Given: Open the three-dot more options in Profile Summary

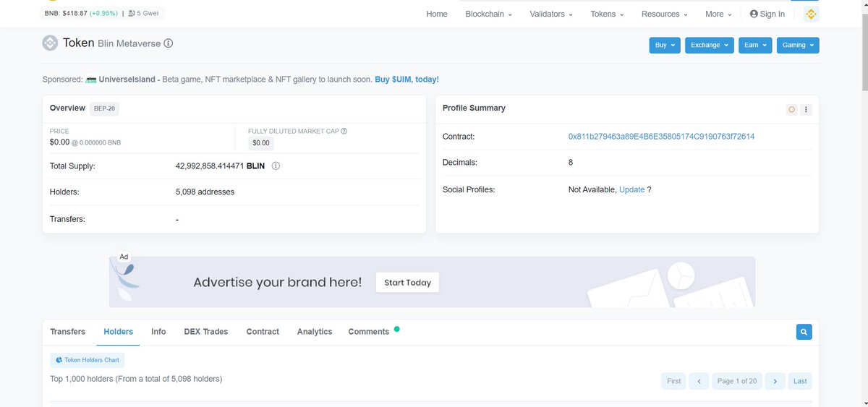Looking at the screenshot, I should (x=806, y=110).
